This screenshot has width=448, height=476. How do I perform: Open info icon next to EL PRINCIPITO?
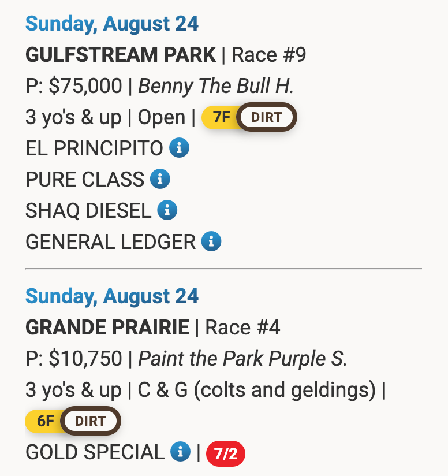pyautogui.click(x=180, y=148)
